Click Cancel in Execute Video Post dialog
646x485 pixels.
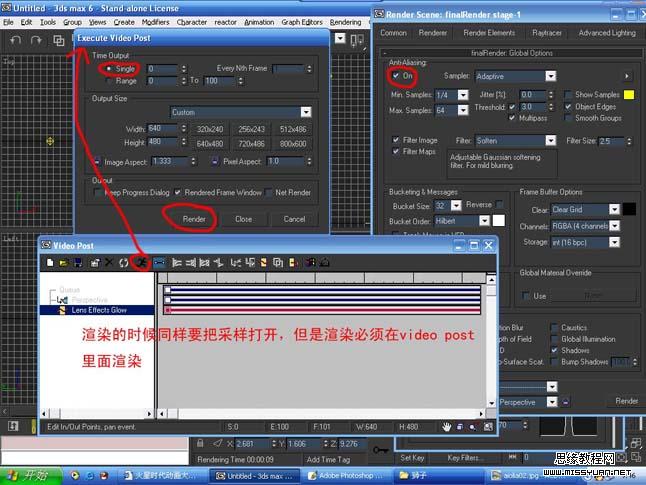pyautogui.click(x=294, y=219)
